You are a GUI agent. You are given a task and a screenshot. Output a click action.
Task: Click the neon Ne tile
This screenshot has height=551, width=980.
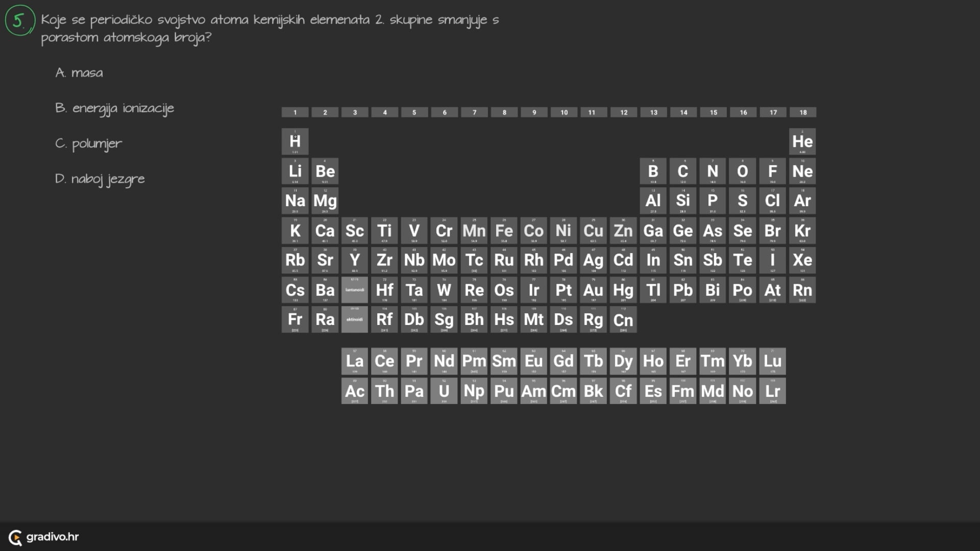pyautogui.click(x=802, y=171)
